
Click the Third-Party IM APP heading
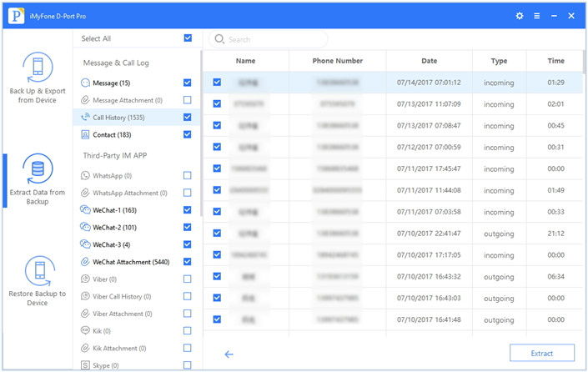(115, 155)
